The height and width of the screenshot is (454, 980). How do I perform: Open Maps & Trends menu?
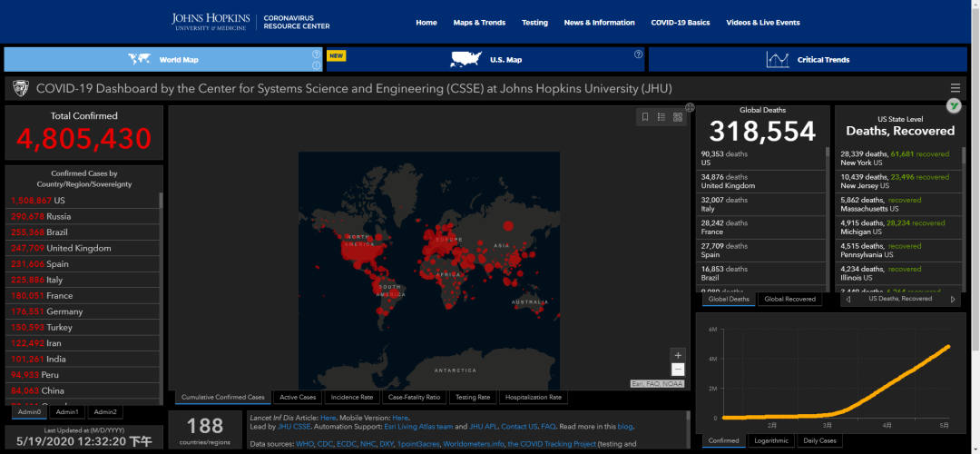479,23
